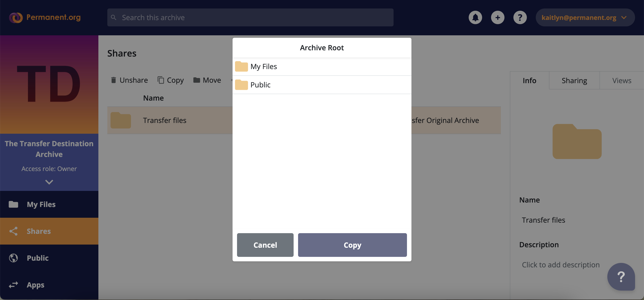644x300 pixels.
Task: Open the kaitlyn@permanent.org account dropdown
Action: [585, 17]
